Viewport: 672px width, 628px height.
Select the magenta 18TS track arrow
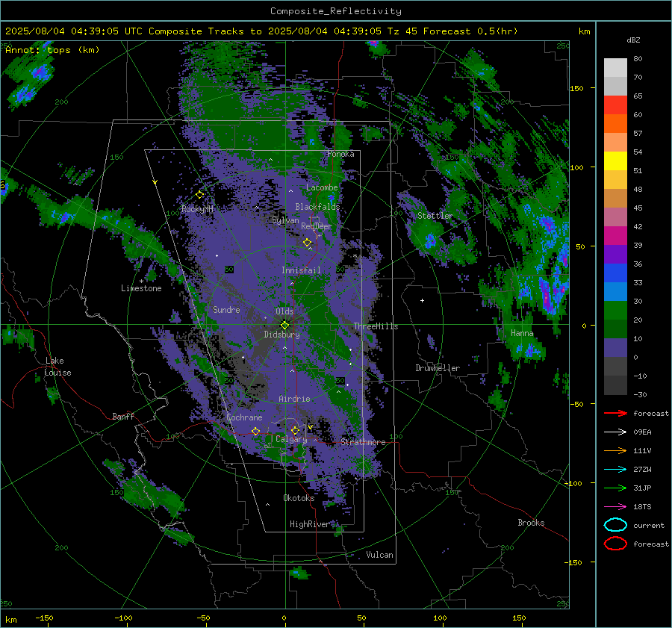click(x=615, y=507)
